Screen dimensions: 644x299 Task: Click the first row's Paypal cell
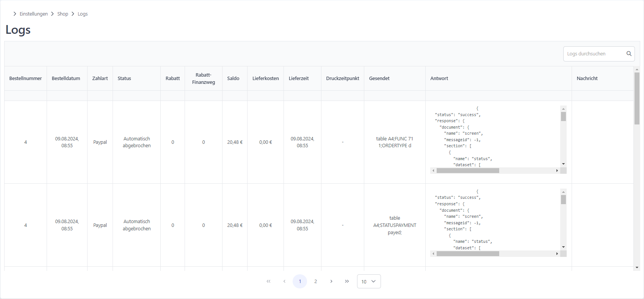click(x=100, y=142)
